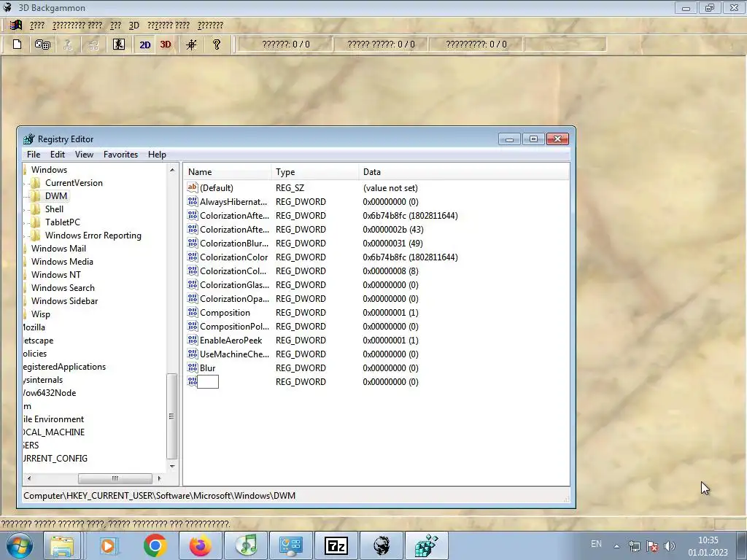
Task: Launch Firefox from taskbar
Action: click(x=200, y=545)
